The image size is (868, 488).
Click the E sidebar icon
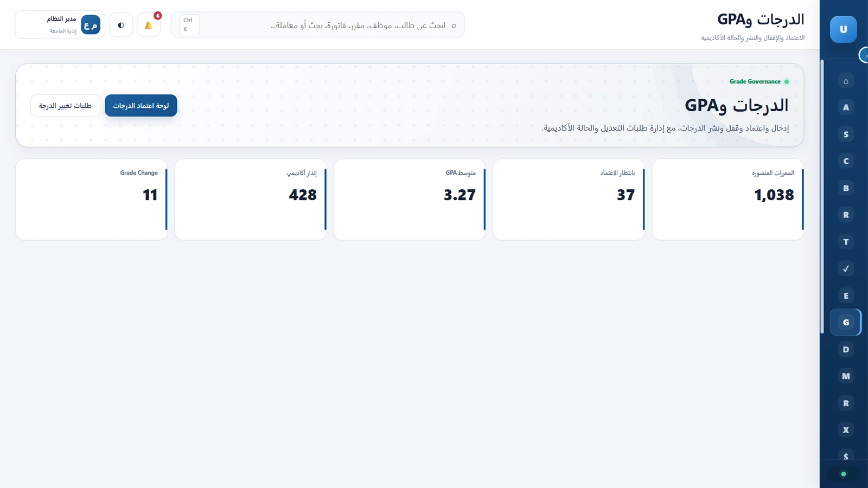846,296
